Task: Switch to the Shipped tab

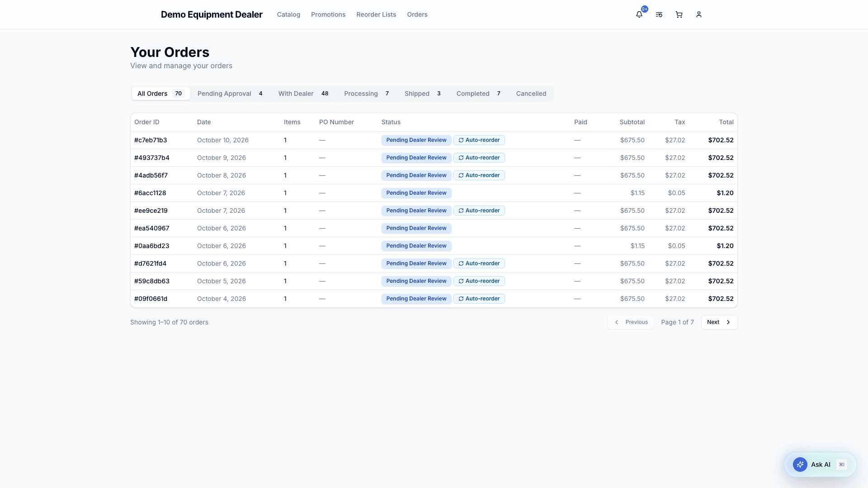Action: pyautogui.click(x=423, y=94)
